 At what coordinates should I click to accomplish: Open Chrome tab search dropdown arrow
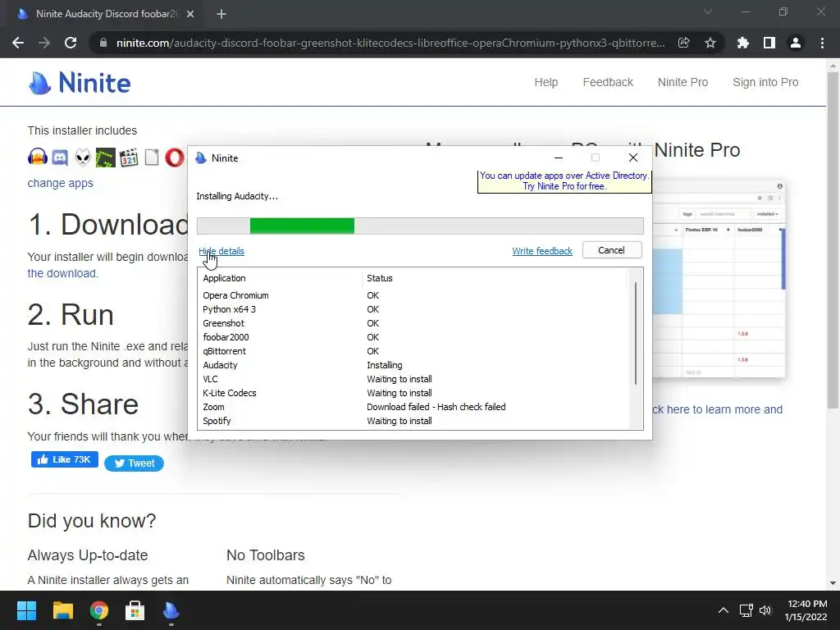[x=708, y=11]
